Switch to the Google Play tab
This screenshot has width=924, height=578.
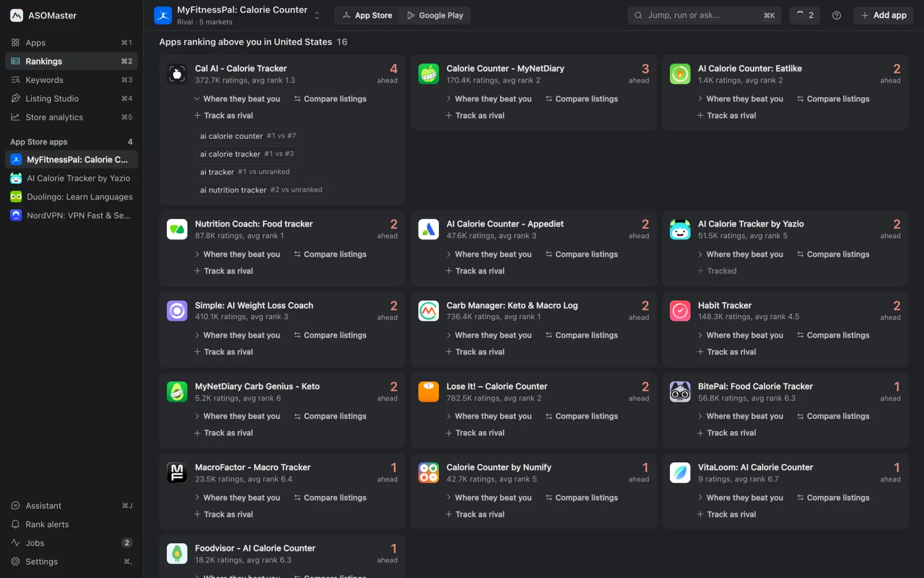pos(435,16)
